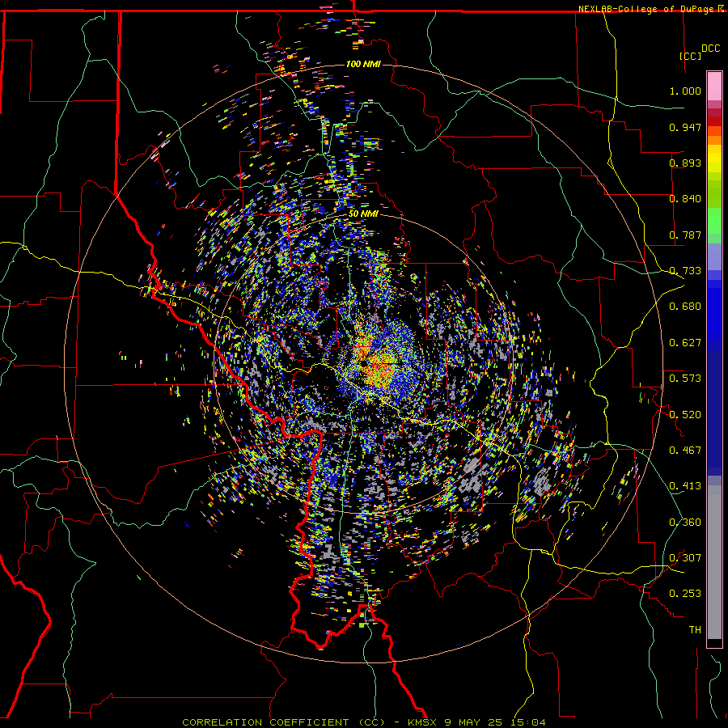Click the KMSX station identifier in the footer
This screenshot has height=728, width=728.
[x=422, y=722]
